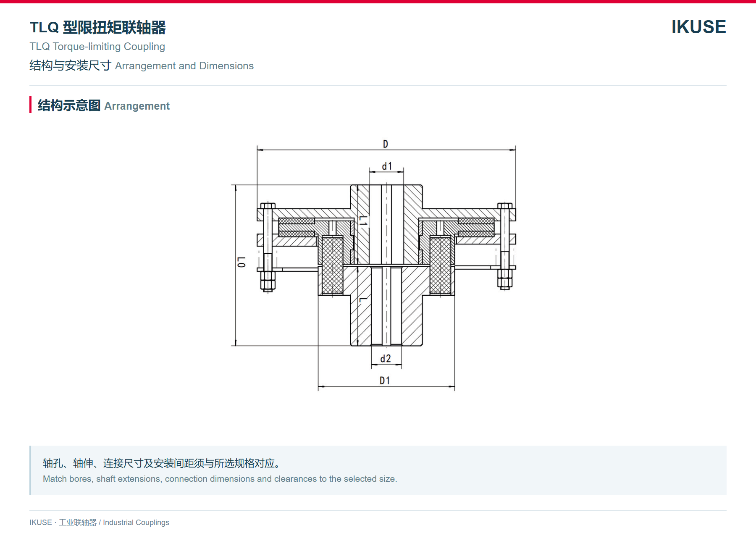Viewport: 756px width, 541px height.
Task: Click the d1 bore dimension label
Action: (387, 166)
